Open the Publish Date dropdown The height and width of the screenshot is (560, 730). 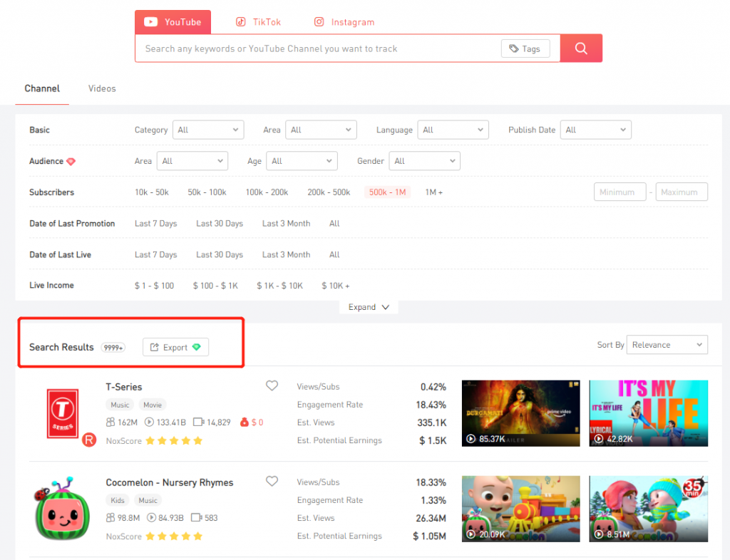click(596, 130)
